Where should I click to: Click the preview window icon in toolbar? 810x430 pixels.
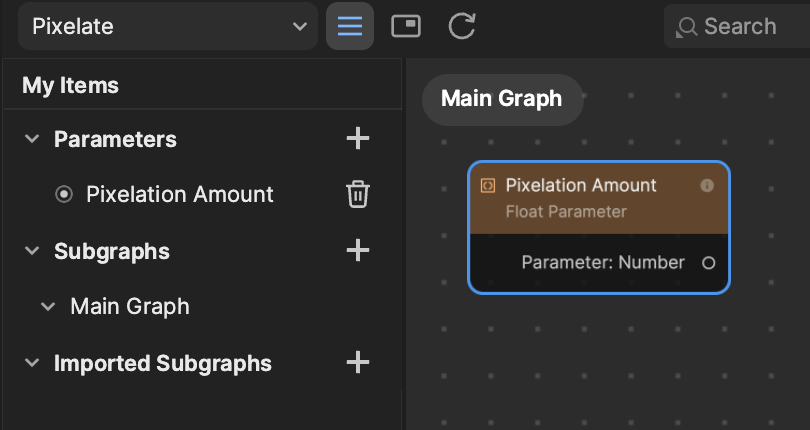pyautogui.click(x=406, y=26)
